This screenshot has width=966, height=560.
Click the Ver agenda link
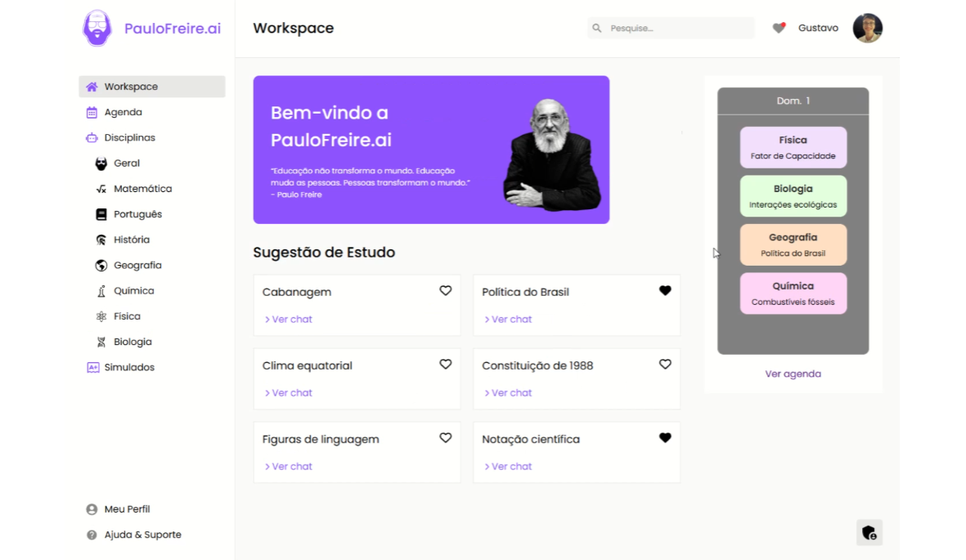pyautogui.click(x=792, y=374)
